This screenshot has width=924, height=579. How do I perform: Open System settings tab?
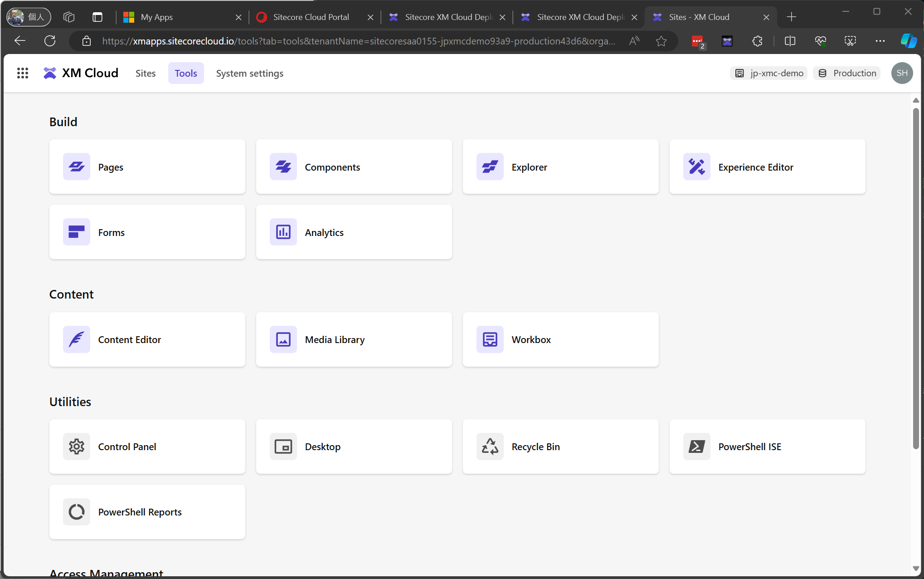(250, 73)
